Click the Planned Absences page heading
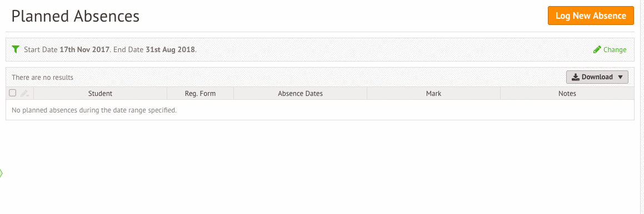 [76, 16]
